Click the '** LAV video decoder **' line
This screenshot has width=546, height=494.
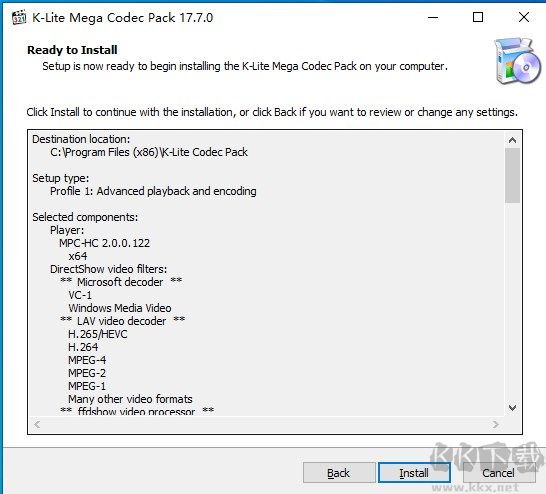pyautogui.click(x=122, y=321)
